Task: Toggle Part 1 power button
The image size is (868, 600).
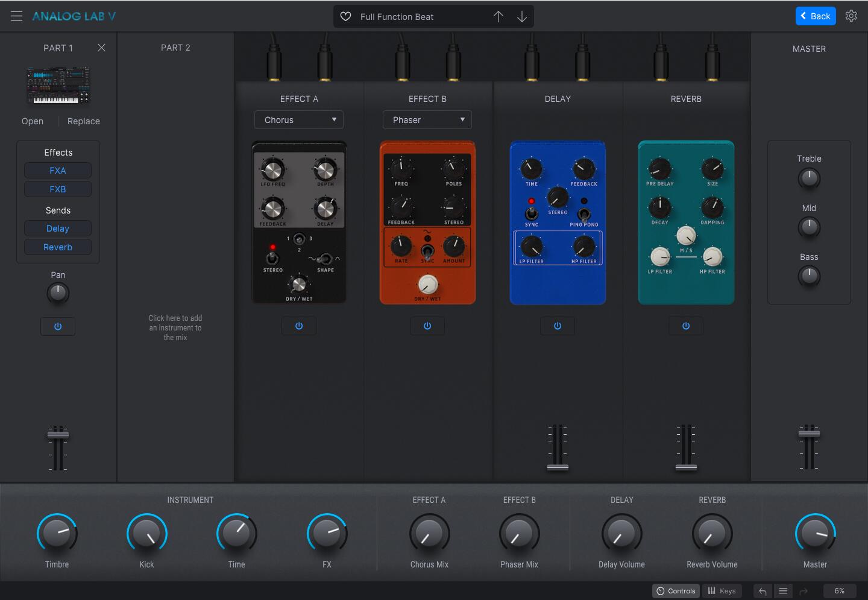Action: point(58,326)
